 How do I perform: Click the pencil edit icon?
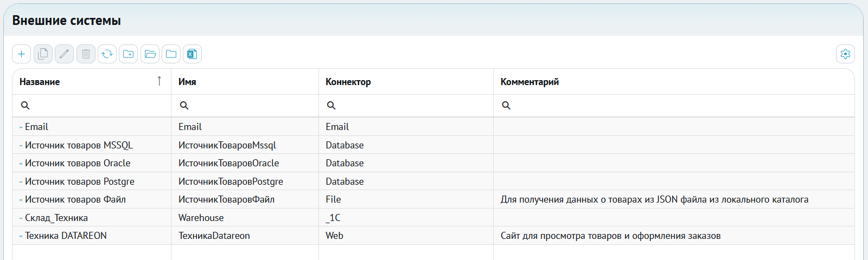pyautogui.click(x=64, y=54)
